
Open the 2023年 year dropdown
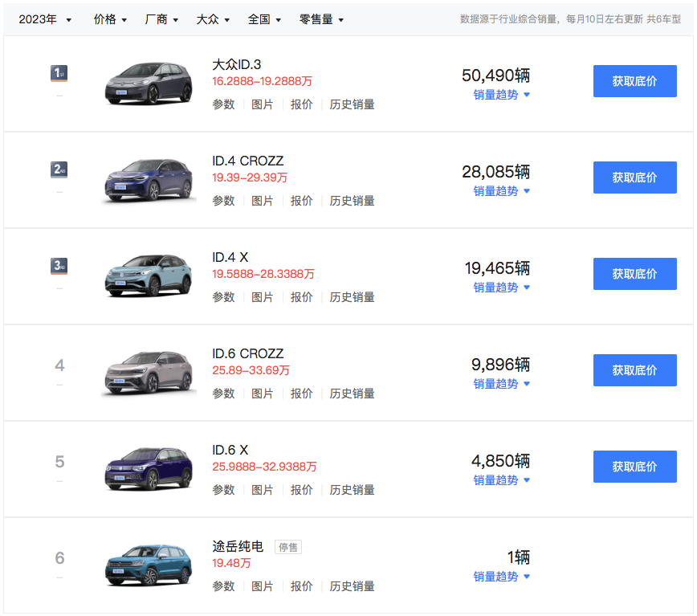point(45,19)
